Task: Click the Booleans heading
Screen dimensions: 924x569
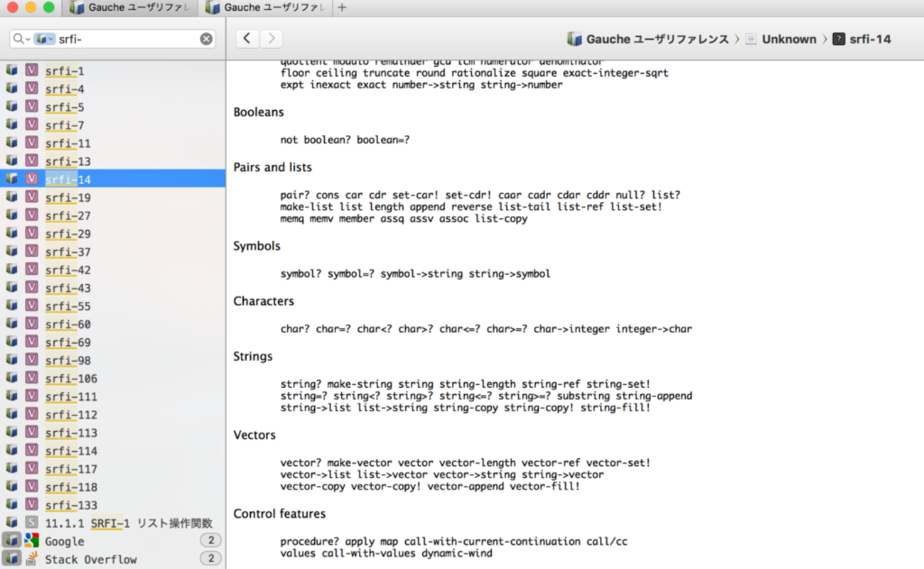Action: click(259, 112)
